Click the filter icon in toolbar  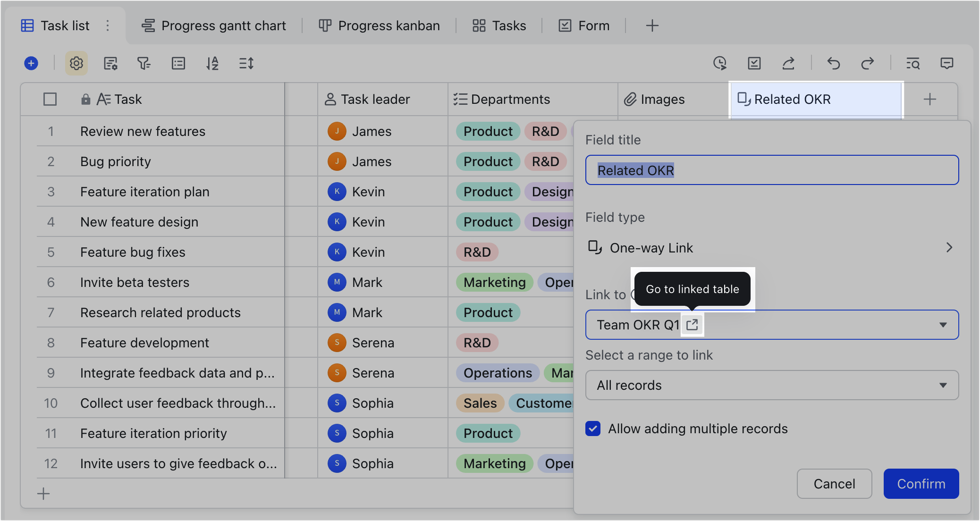[x=144, y=63]
